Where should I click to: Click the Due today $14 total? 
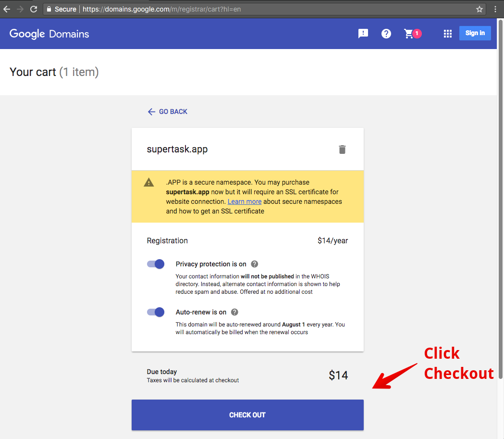(x=338, y=376)
